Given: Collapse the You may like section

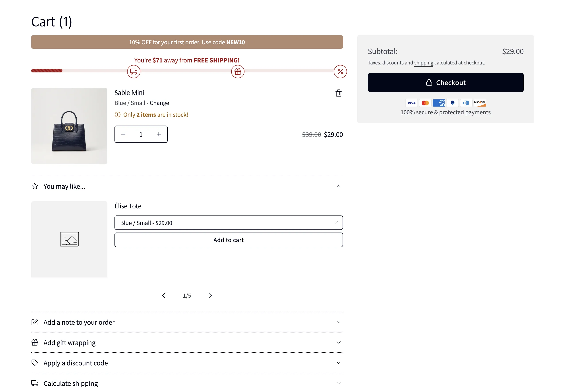Looking at the screenshot, I should coord(338,186).
